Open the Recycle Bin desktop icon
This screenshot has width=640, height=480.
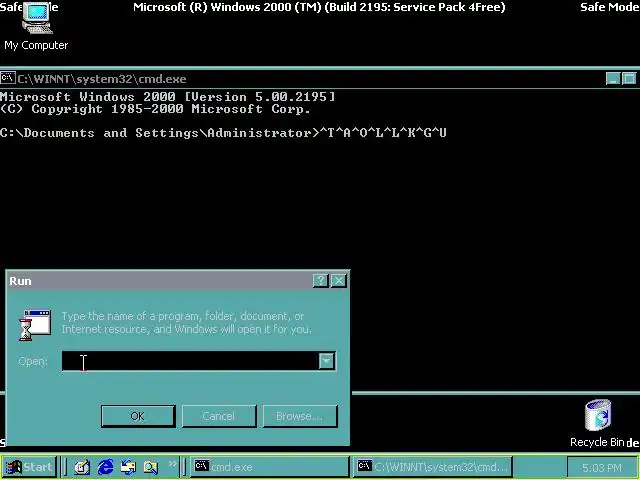coord(598,423)
